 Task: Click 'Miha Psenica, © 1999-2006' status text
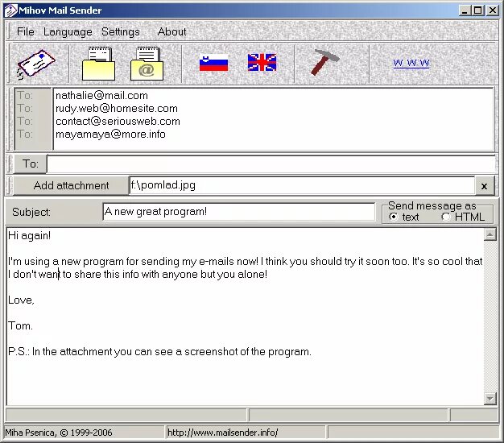tap(59, 433)
